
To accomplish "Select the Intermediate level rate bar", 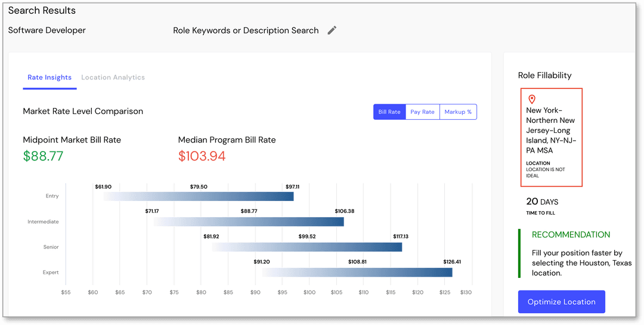I will (x=249, y=222).
